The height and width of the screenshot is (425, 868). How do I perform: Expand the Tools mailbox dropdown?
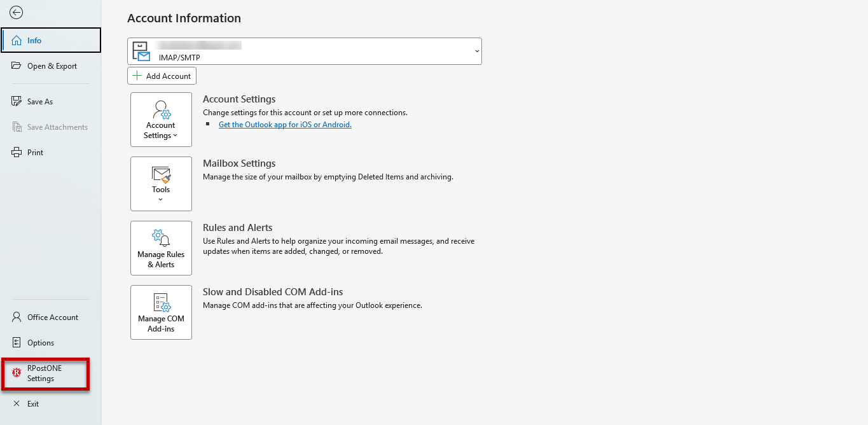(161, 184)
